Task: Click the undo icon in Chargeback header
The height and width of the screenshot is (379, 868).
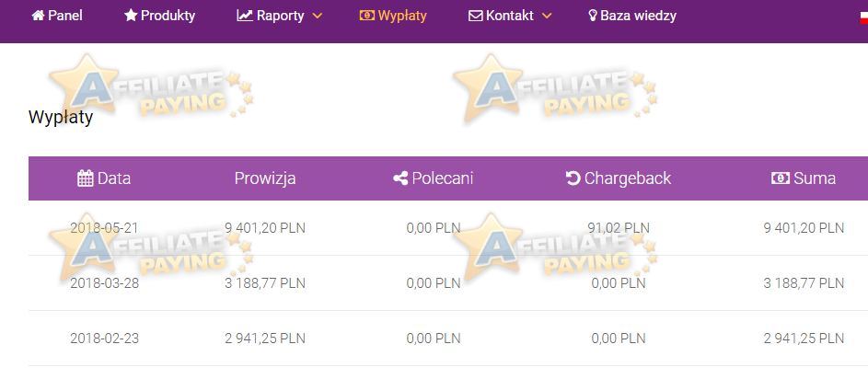Action: click(573, 178)
